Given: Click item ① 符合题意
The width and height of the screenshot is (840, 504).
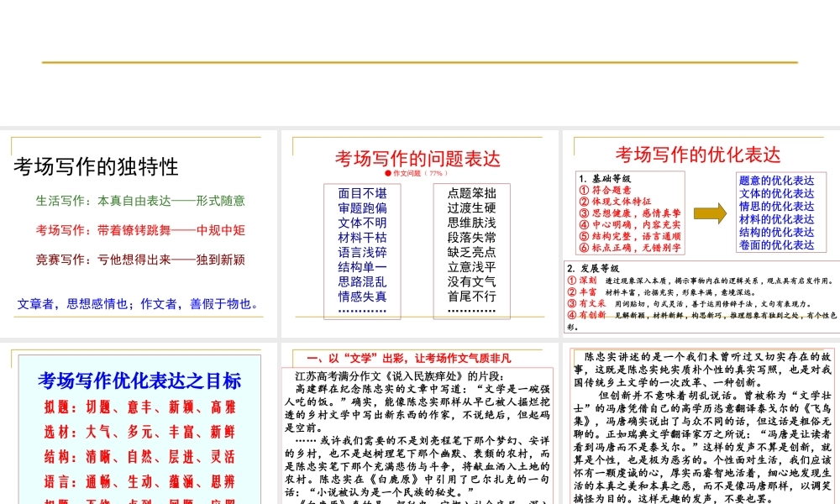Looking at the screenshot, I should [605, 190].
